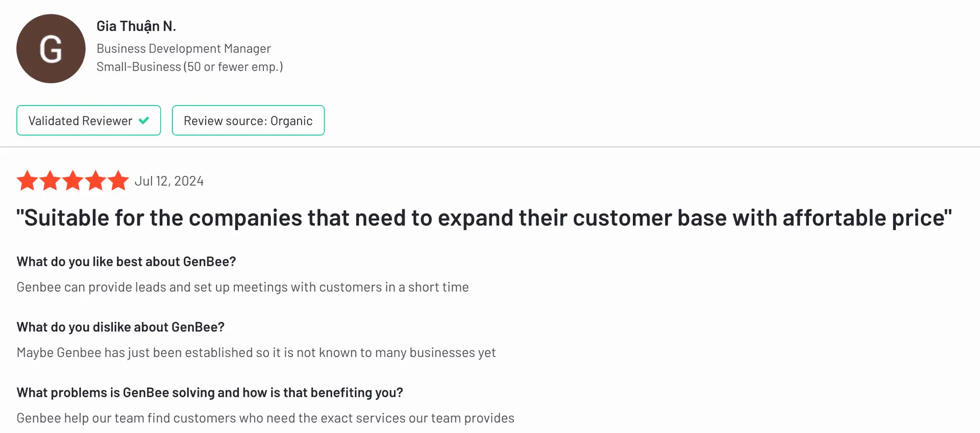The width and height of the screenshot is (980, 433).
Task: Open reviewer name Gia Thuận N.
Action: point(136,26)
